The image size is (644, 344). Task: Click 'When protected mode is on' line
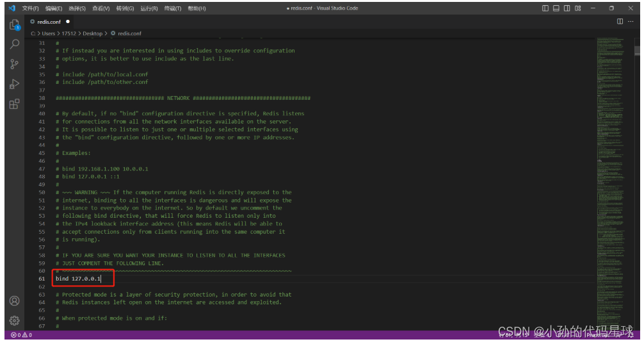click(x=111, y=318)
